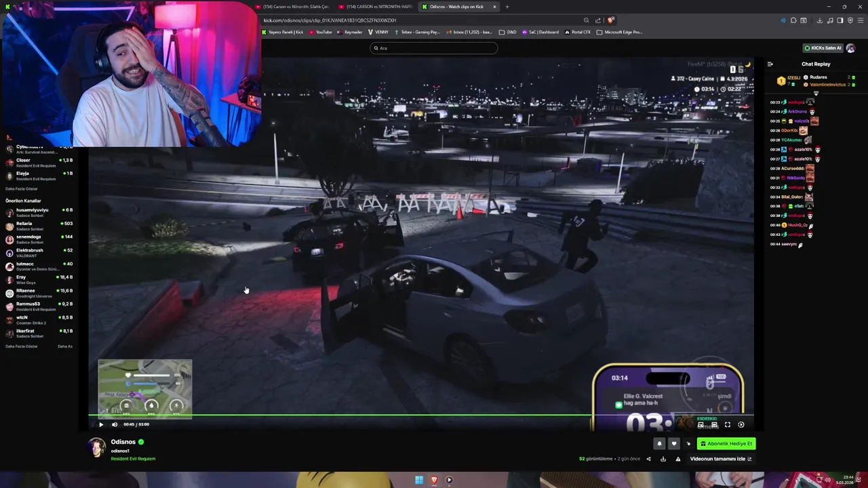
Task: Open the player settings icon at far right
Action: click(x=741, y=425)
